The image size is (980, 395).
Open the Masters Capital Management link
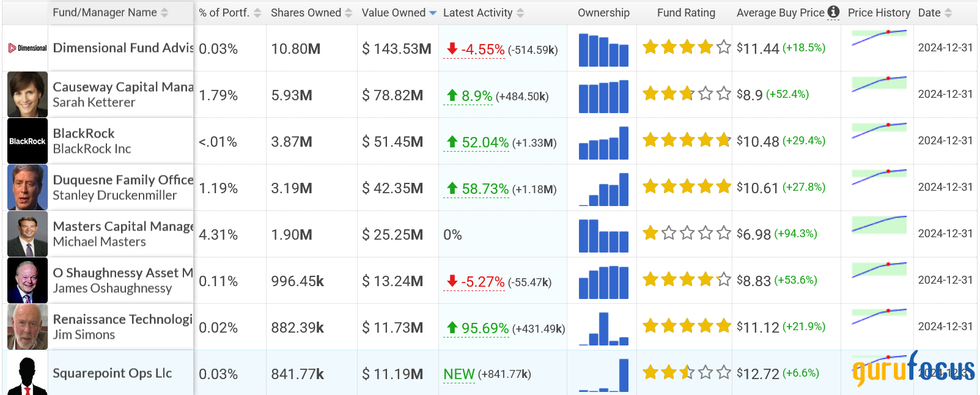123,226
